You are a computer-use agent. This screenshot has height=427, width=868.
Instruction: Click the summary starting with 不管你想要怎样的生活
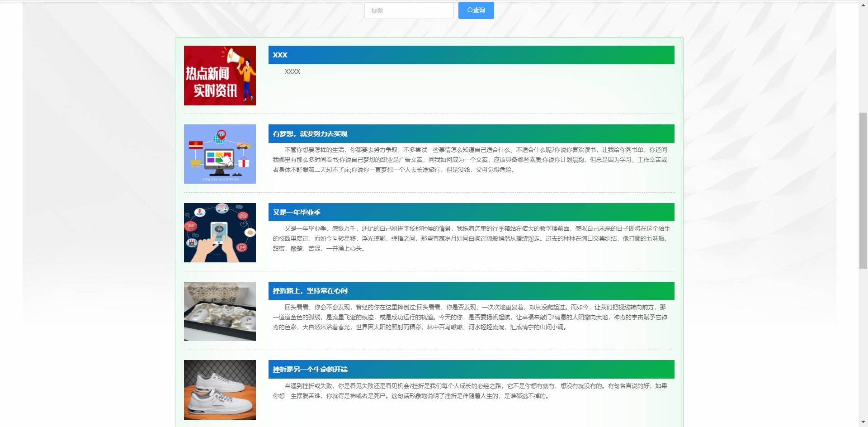click(470, 160)
